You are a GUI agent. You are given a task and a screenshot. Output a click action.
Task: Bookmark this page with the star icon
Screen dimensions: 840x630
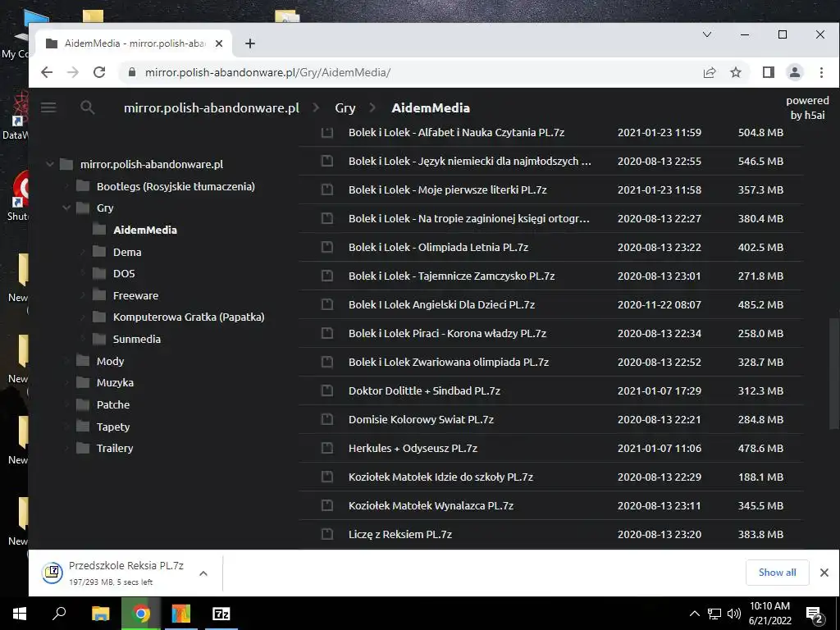[x=736, y=72]
